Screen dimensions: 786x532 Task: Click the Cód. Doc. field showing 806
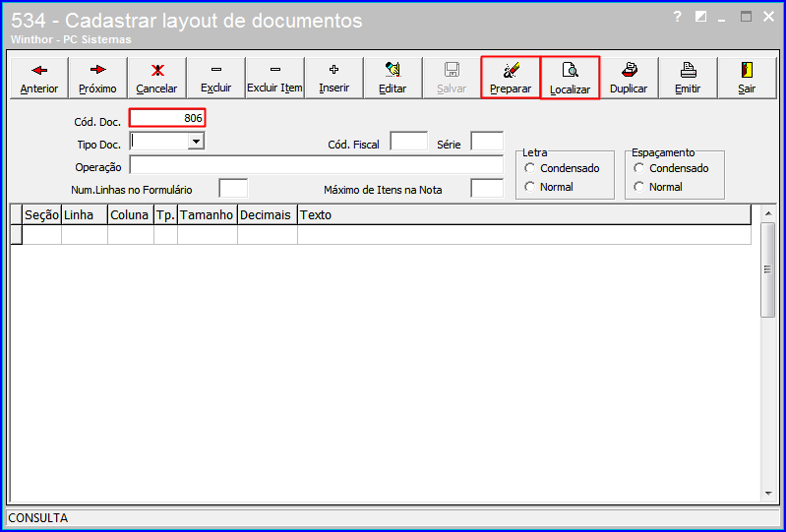167,118
